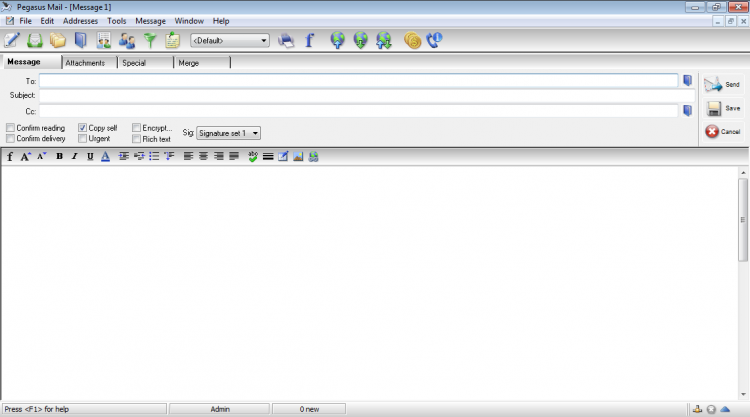Open the Message menu
750x417 pixels.
(x=150, y=21)
